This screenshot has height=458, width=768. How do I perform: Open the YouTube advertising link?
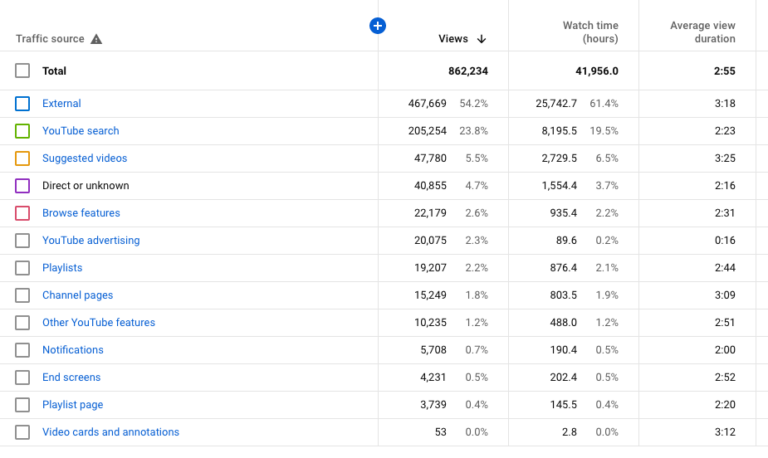click(x=91, y=241)
